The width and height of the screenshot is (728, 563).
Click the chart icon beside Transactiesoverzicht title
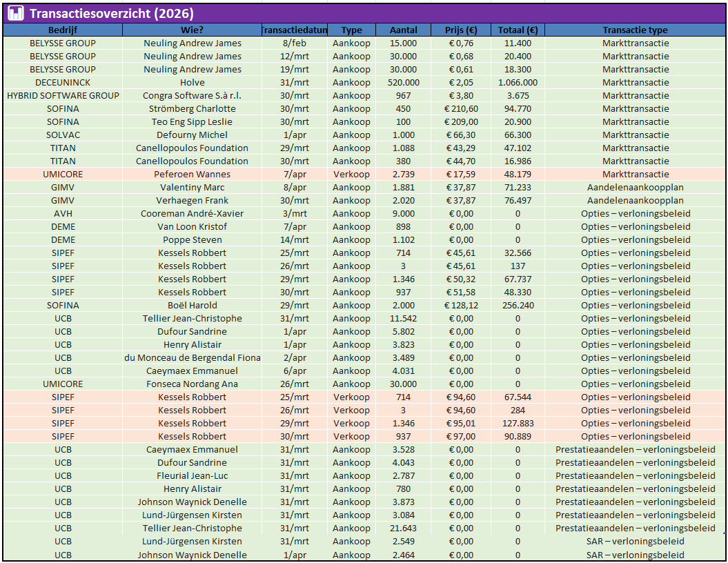(16, 14)
